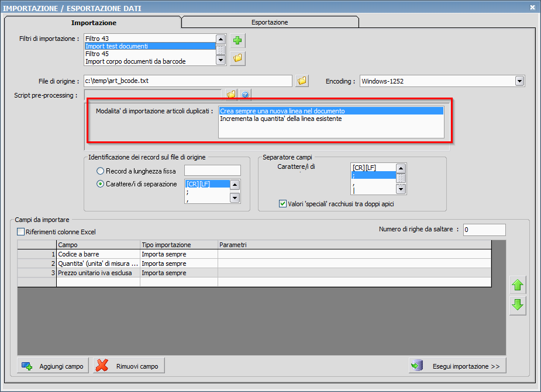The width and height of the screenshot is (541, 392).
Task: Open folder icon beside the import filters list
Action: pyautogui.click(x=237, y=58)
